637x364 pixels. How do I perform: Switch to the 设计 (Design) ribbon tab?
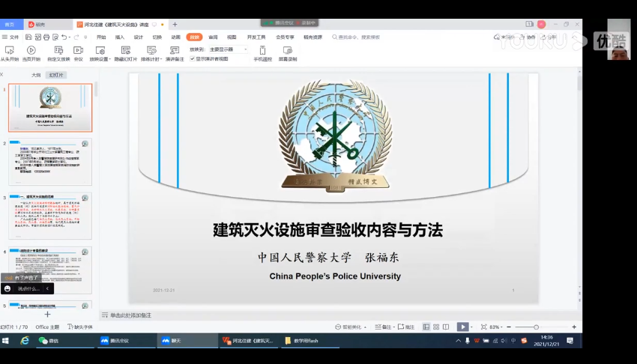pyautogui.click(x=139, y=37)
